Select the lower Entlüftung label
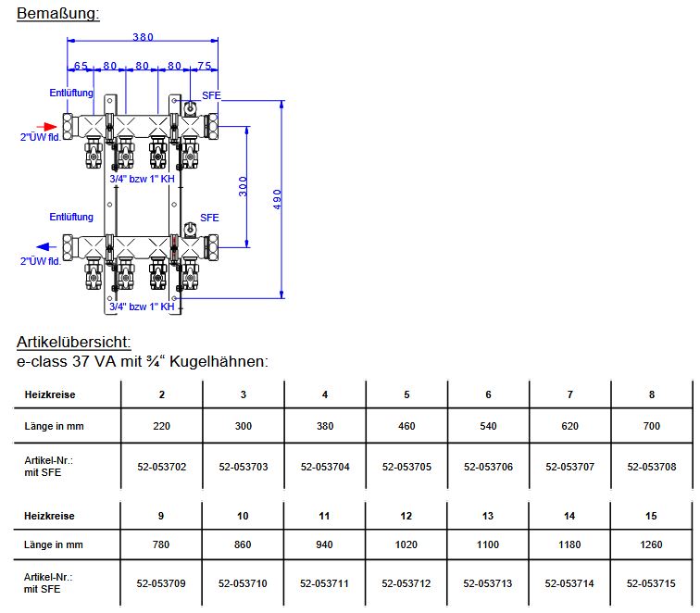 [71, 217]
